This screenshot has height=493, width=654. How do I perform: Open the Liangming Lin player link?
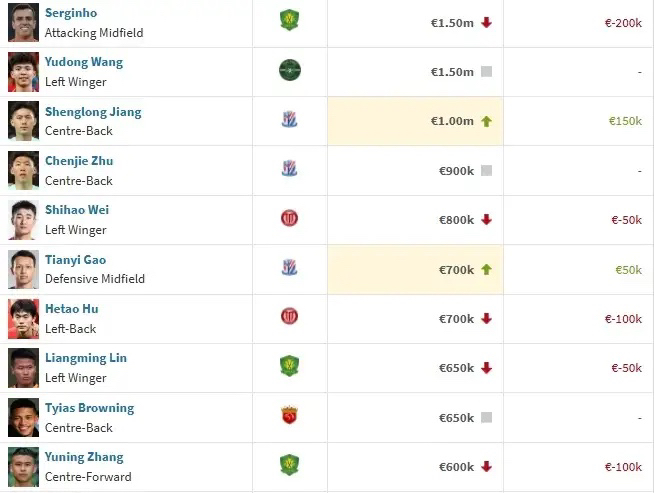pyautogui.click(x=86, y=358)
